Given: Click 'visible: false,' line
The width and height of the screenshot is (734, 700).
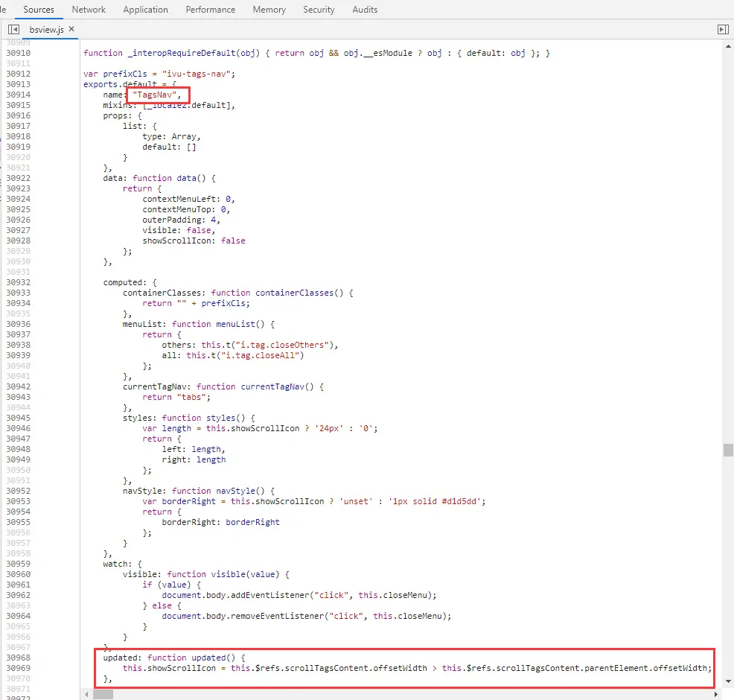Looking at the screenshot, I should 179,230.
